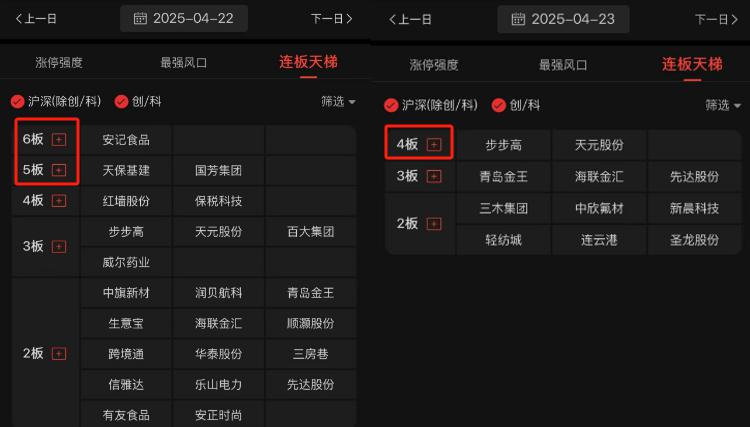
Task: Uncheck 沪深(除创/科) in the left panel
Action: tap(18, 102)
